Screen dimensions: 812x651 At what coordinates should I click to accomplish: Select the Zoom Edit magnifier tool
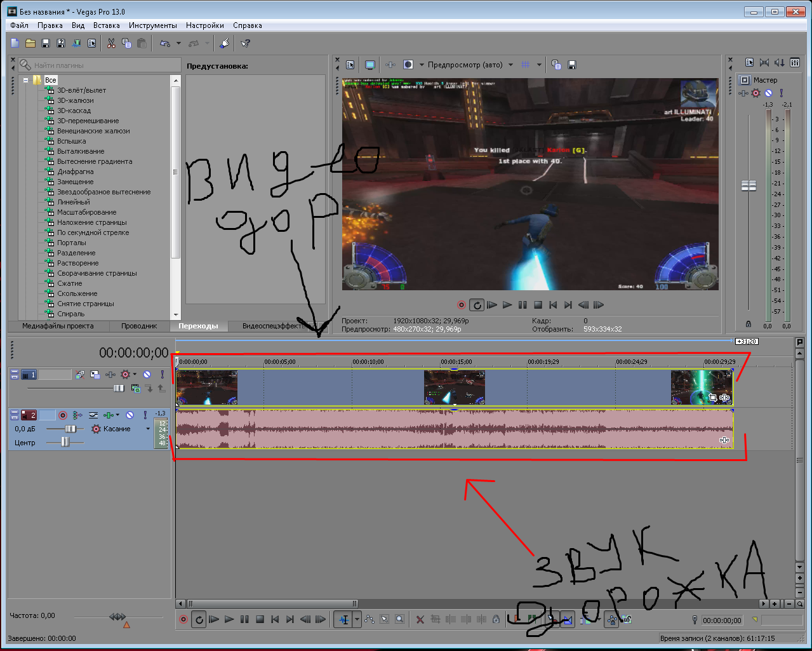tap(399, 619)
